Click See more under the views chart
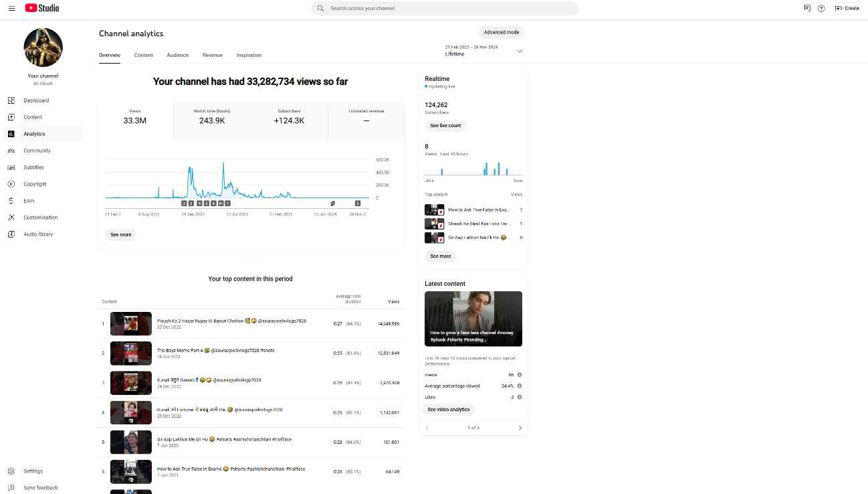 point(121,235)
